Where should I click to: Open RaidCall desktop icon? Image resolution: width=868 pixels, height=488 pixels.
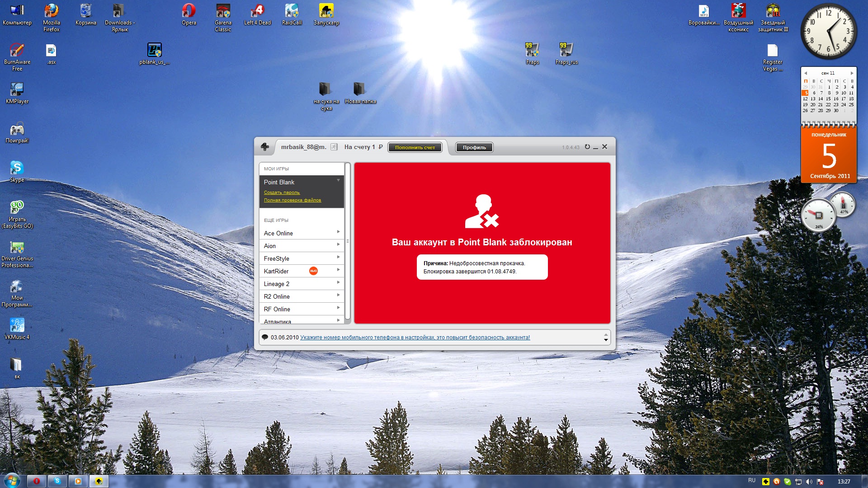[292, 11]
